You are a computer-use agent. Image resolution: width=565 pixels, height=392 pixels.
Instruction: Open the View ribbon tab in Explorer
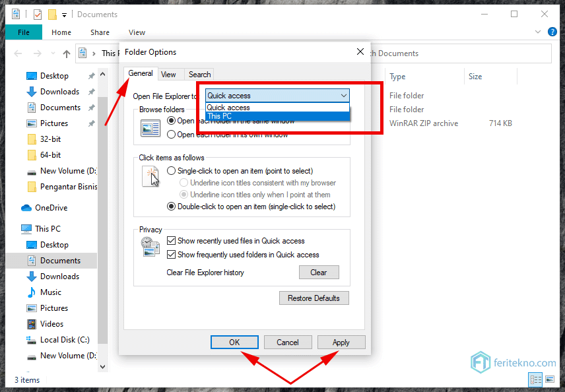pyautogui.click(x=137, y=32)
